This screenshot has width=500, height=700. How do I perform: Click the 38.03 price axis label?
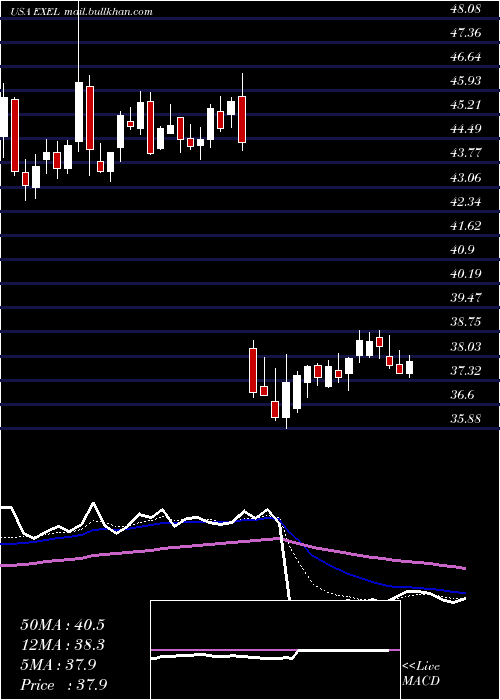(x=466, y=346)
